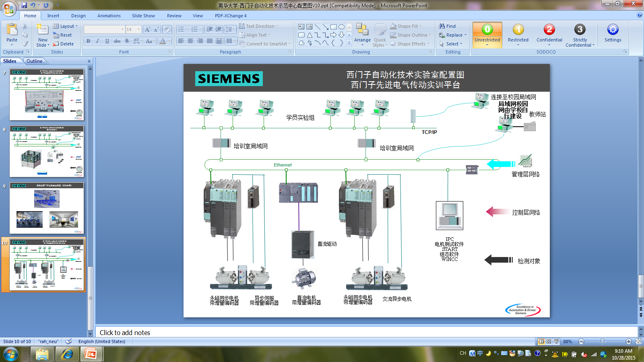
Task: Switch to the Slide Show tab
Action: click(x=143, y=16)
